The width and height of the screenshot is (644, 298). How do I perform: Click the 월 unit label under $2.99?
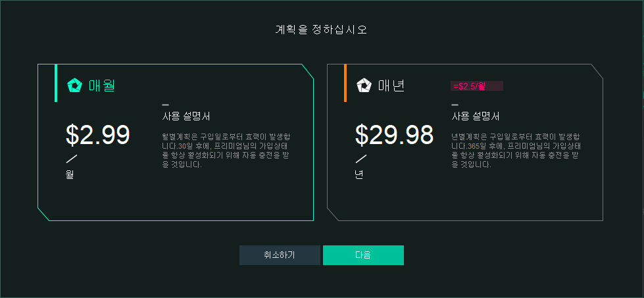click(70, 175)
